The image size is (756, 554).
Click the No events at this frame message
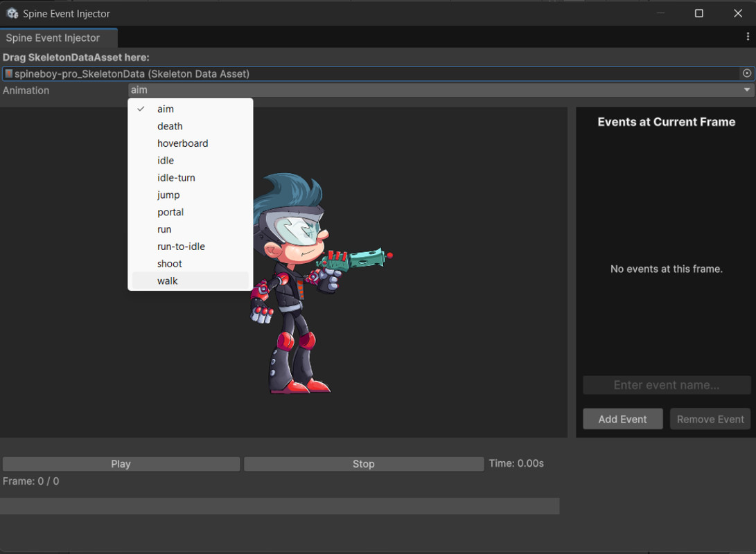(x=667, y=269)
